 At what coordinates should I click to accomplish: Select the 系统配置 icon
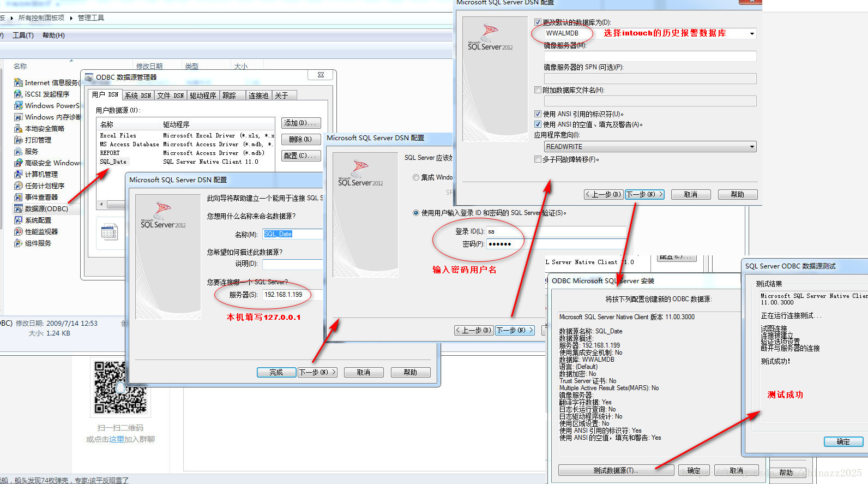coord(19,220)
